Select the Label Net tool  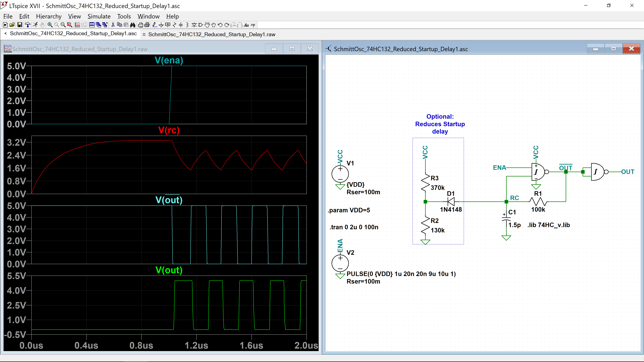pyautogui.click(x=168, y=25)
